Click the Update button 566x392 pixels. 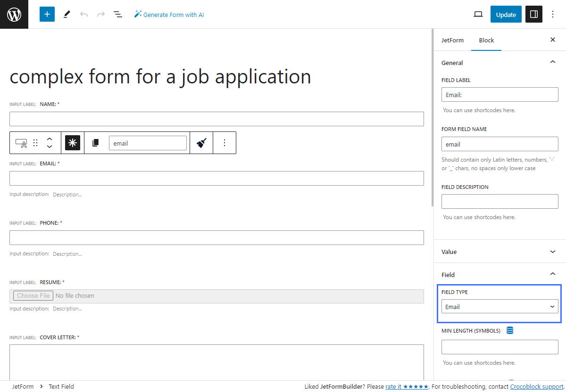coord(506,14)
